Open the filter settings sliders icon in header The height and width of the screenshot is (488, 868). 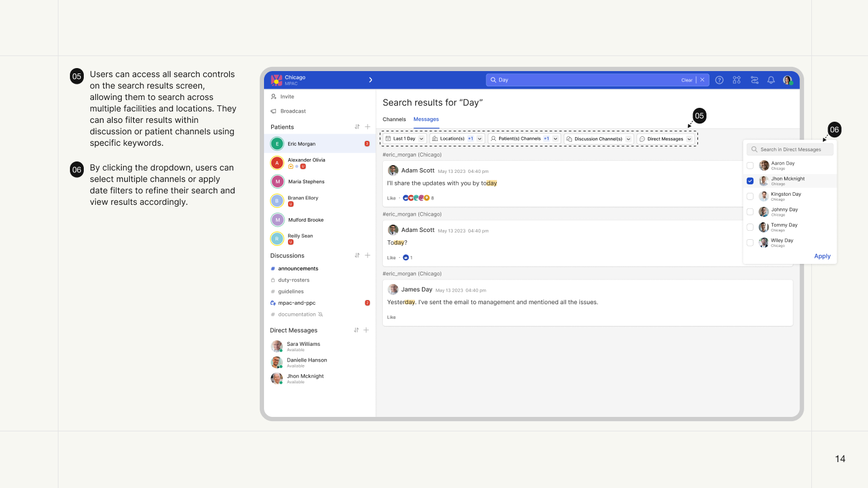[754, 80]
